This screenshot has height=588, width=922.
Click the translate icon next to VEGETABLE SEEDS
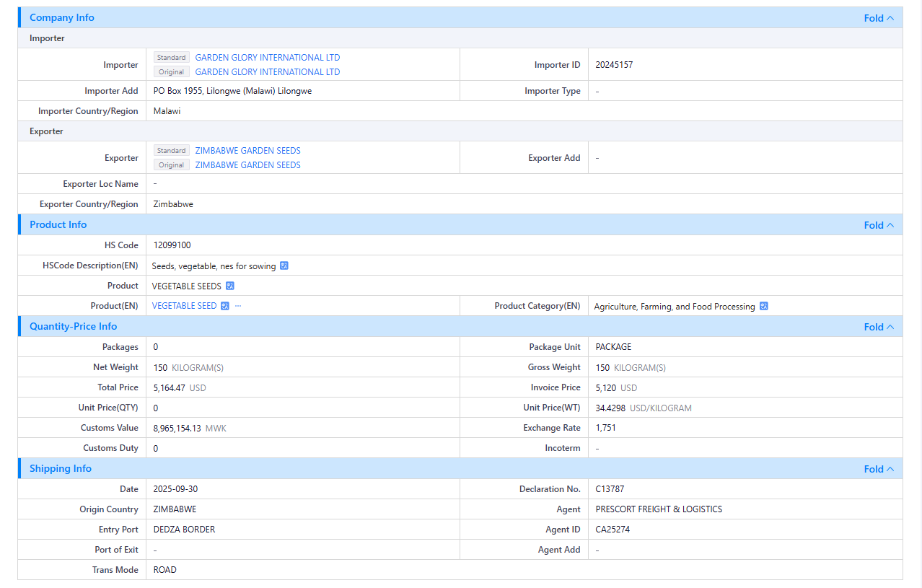tap(230, 286)
